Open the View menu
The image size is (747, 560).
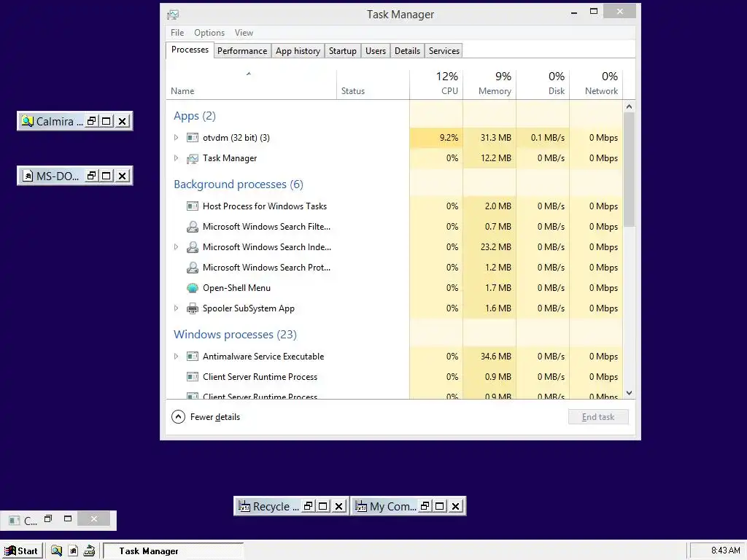click(244, 33)
